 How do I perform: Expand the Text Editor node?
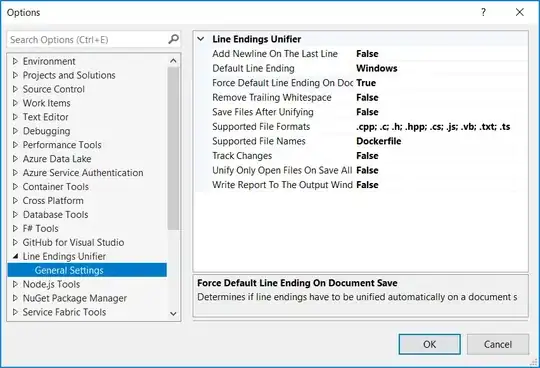click(x=15, y=117)
